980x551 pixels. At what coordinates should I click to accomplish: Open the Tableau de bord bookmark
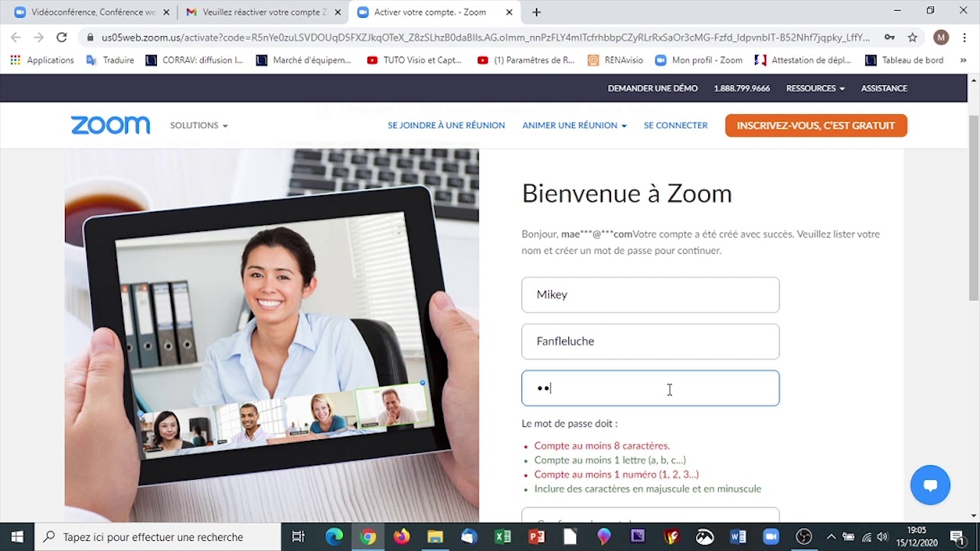click(904, 60)
